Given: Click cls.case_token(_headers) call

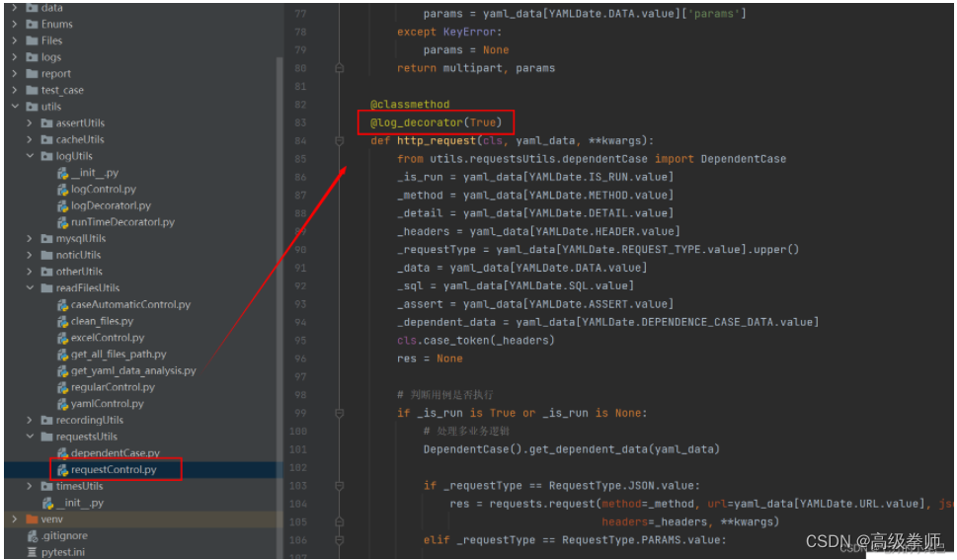Looking at the screenshot, I should pos(475,340).
